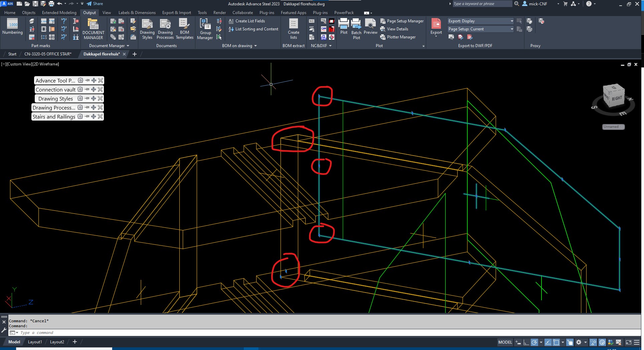
Task: Open the Export: Display dropdown
Action: (x=481, y=21)
